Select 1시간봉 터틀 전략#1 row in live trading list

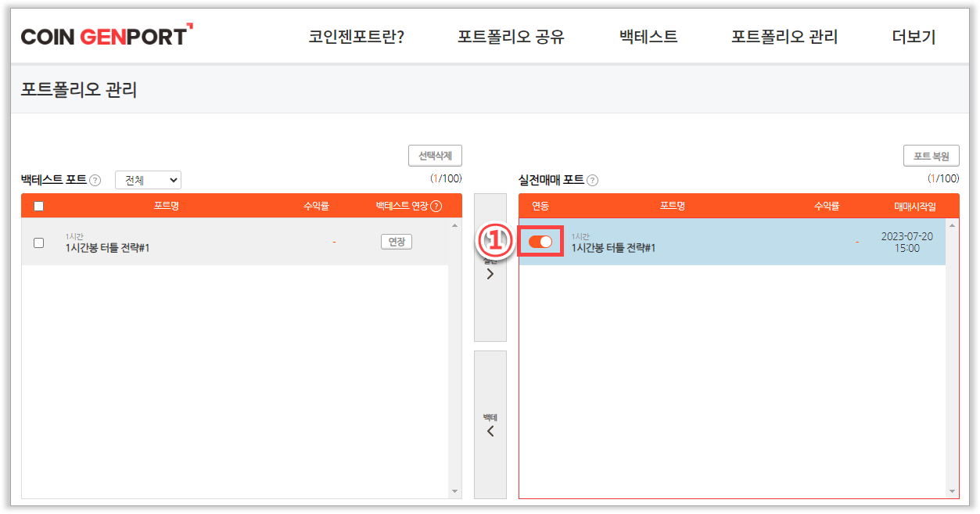tap(704, 243)
